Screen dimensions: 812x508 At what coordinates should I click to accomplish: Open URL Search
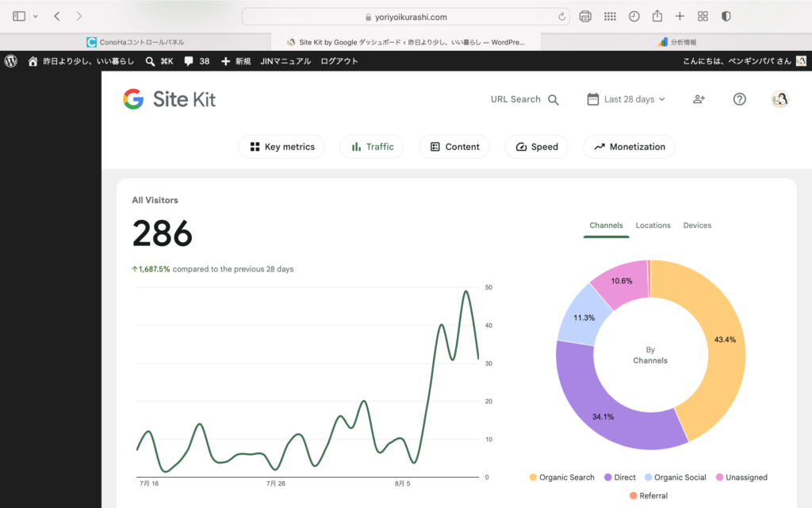pyautogui.click(x=525, y=99)
